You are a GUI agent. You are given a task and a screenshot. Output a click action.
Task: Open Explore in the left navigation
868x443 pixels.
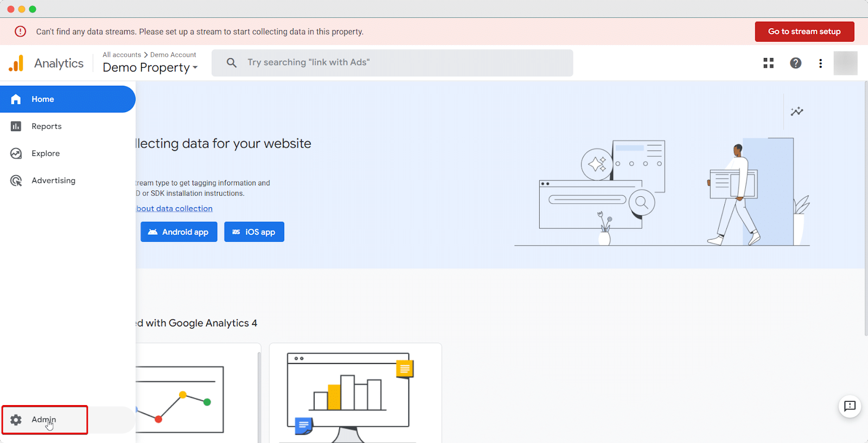(x=67, y=153)
